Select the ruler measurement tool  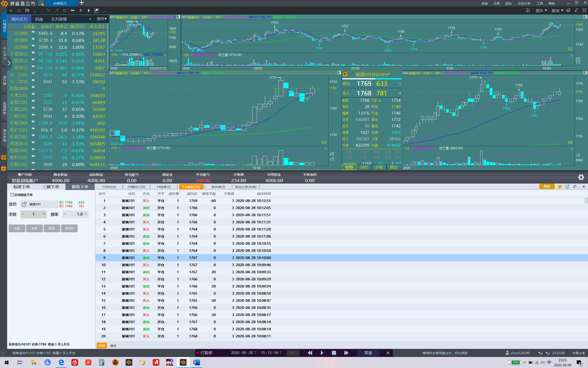click(73, 11)
